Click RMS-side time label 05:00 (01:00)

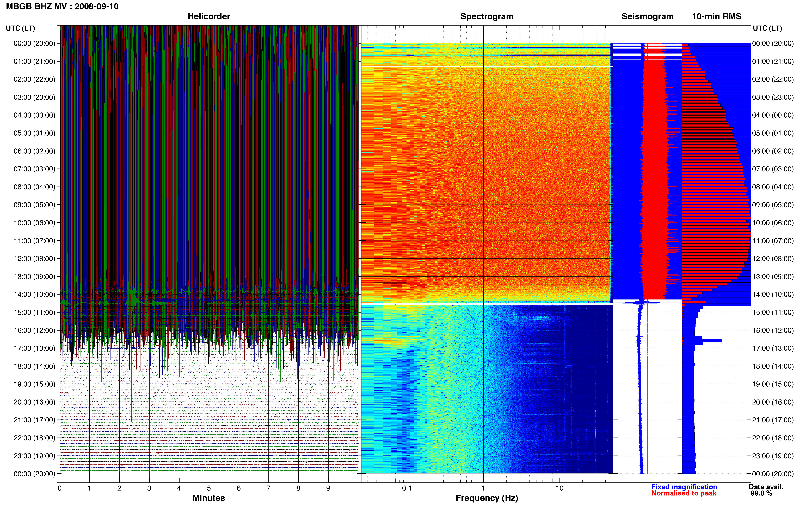773,133
